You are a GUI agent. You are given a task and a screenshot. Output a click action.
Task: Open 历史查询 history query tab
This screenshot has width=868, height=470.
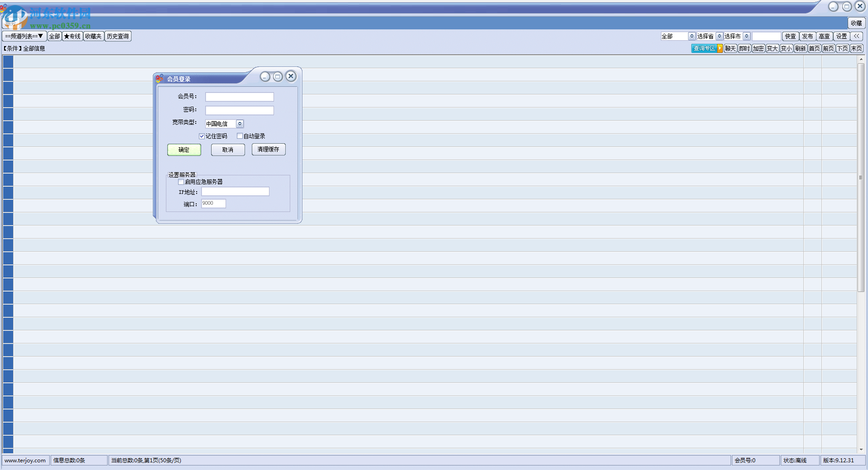[x=118, y=36]
